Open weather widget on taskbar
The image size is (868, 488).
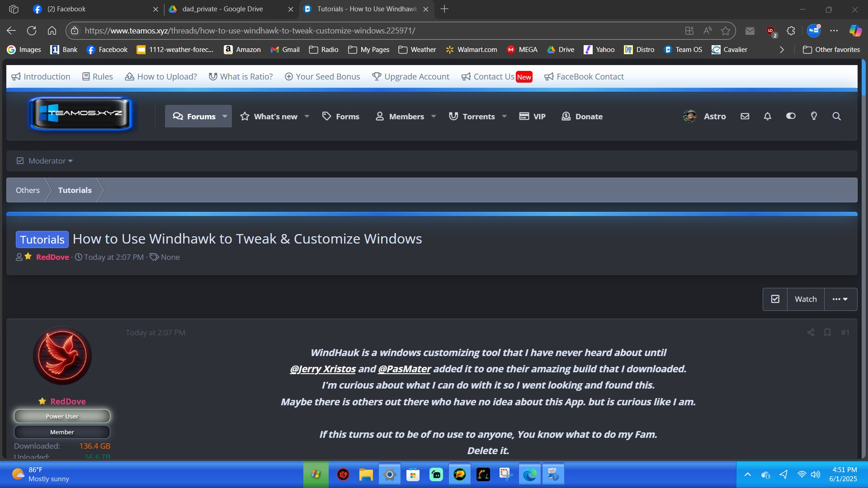[x=41, y=474]
